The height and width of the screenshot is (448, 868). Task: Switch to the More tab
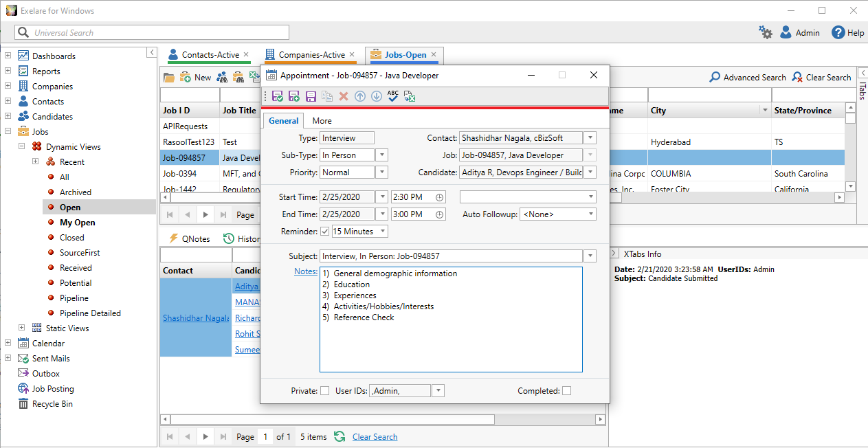tap(322, 120)
